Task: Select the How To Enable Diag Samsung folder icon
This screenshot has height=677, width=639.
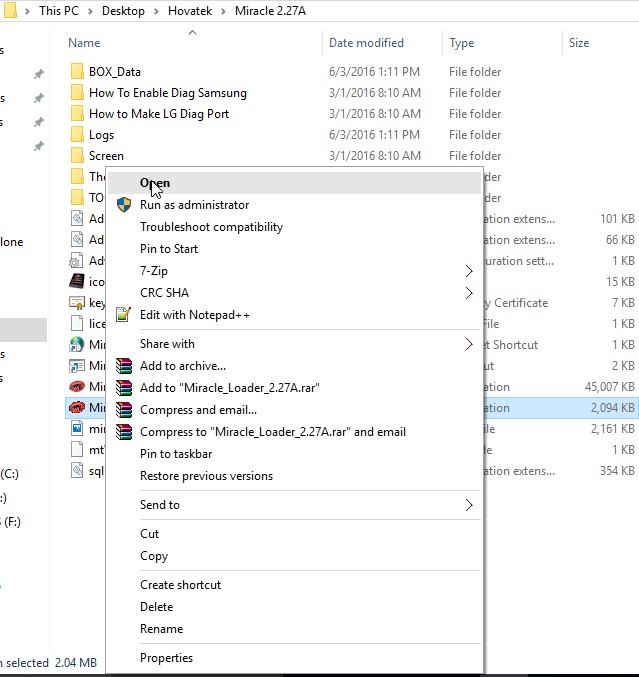Action: pyautogui.click(x=77, y=93)
